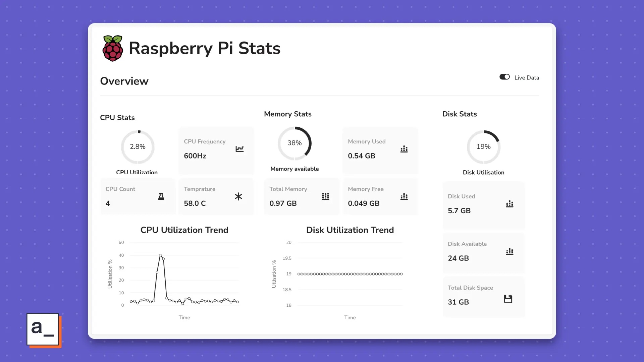The height and width of the screenshot is (362, 644).
Task: Click the Total Memory bar chart icon
Action: [x=326, y=196]
